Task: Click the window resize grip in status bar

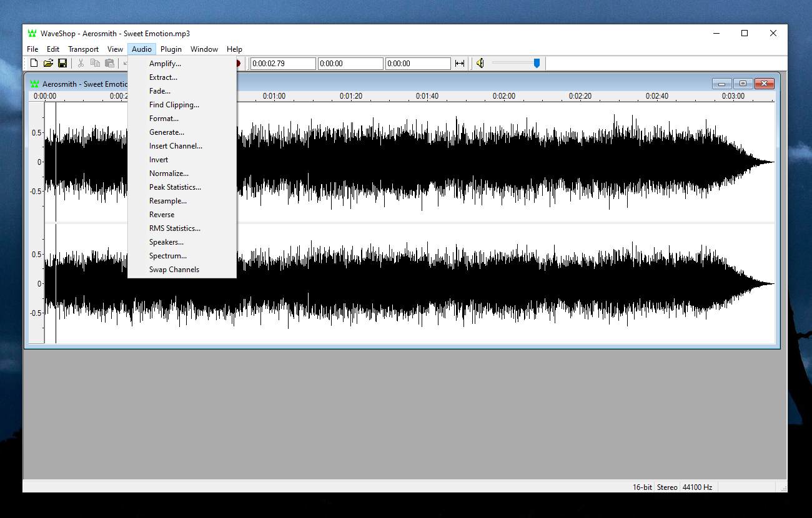Action: [783, 488]
